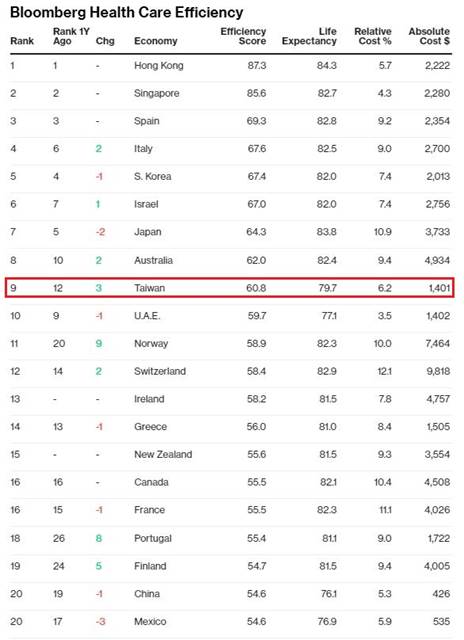Select the Chg column header
464x640 pixels.
pos(105,41)
